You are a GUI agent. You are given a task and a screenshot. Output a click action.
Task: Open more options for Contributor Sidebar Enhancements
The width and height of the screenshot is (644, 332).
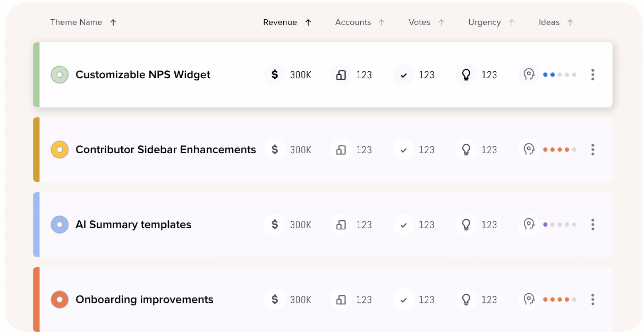click(x=592, y=150)
